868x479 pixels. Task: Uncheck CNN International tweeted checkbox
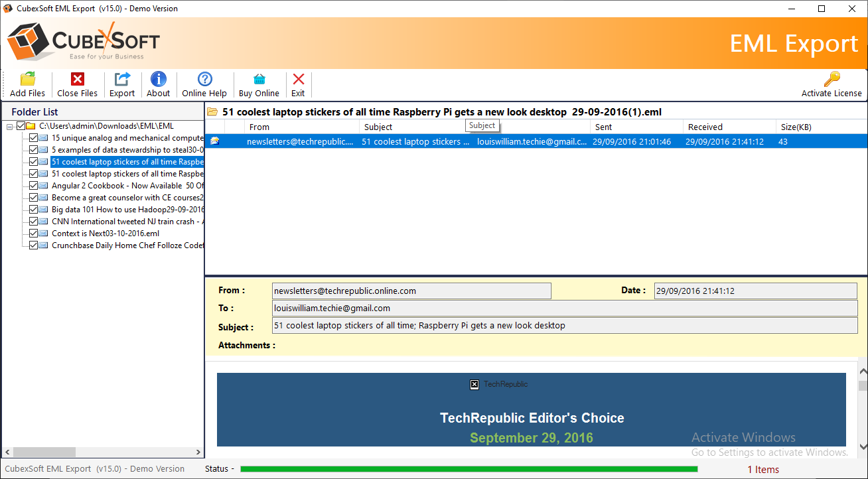(x=34, y=222)
